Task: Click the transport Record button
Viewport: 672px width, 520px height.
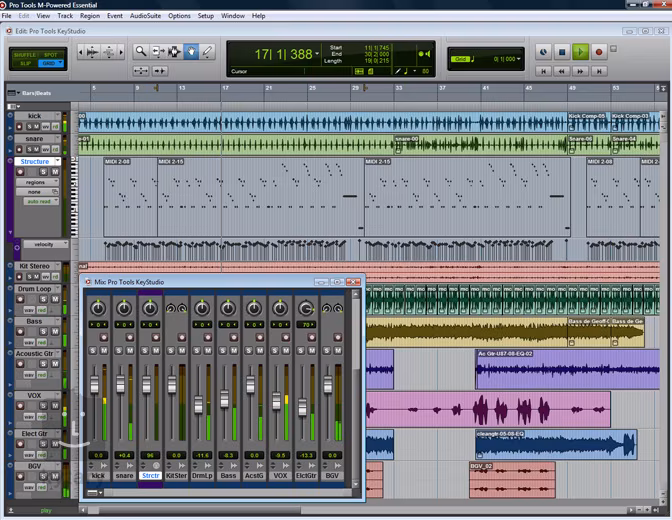Action: click(599, 52)
